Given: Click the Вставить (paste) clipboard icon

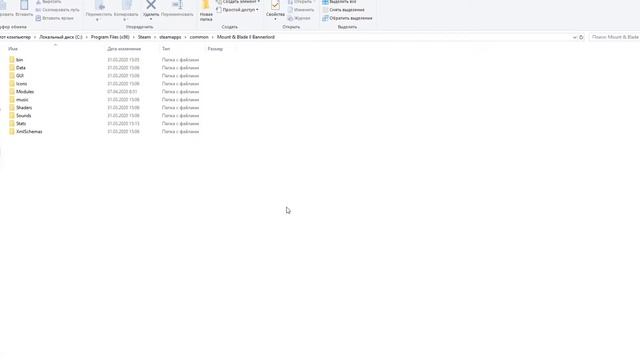Looking at the screenshot, I should [24, 5].
